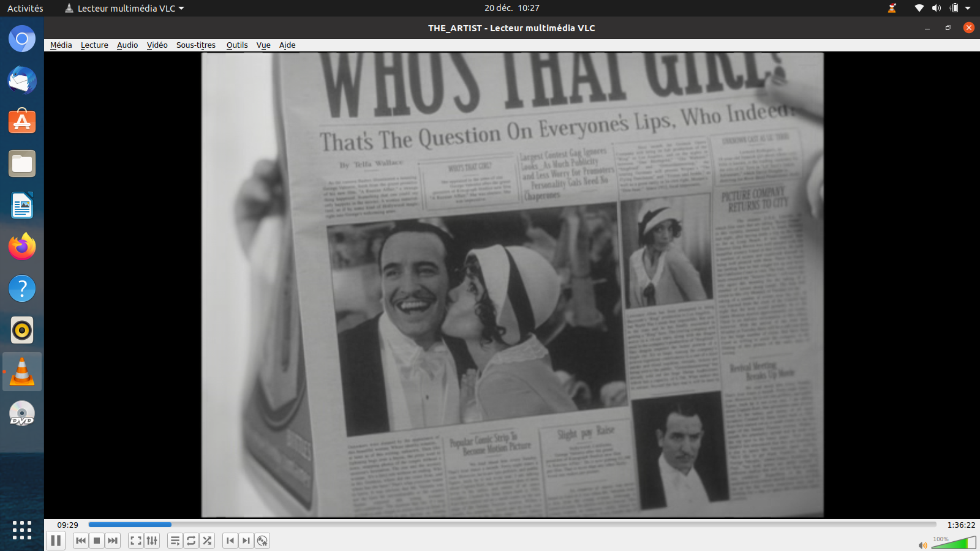This screenshot has height=551, width=980.
Task: Show the playlist view
Action: [175, 541]
